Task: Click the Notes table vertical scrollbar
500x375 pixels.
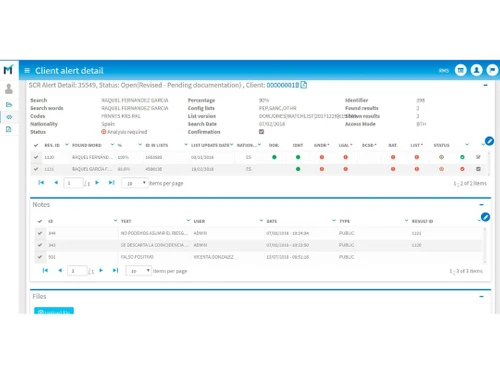Action: (485, 245)
